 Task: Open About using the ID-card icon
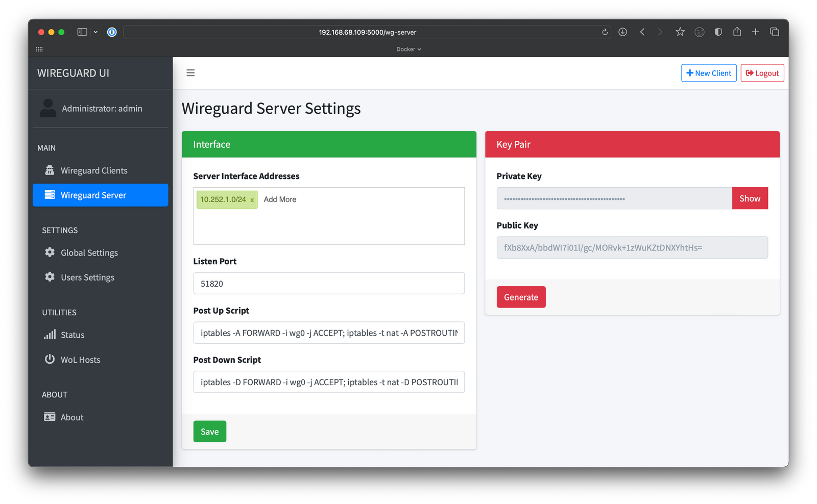point(50,417)
